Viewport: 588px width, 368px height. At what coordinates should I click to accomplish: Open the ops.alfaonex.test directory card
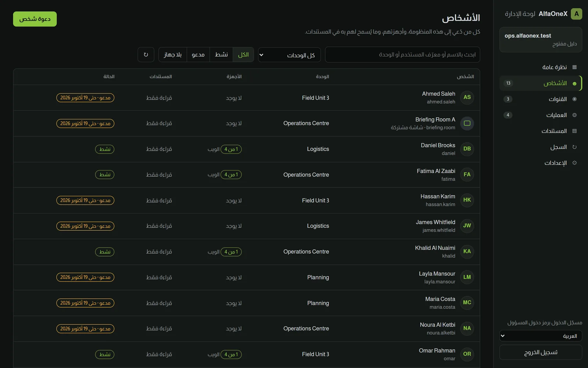(x=541, y=39)
